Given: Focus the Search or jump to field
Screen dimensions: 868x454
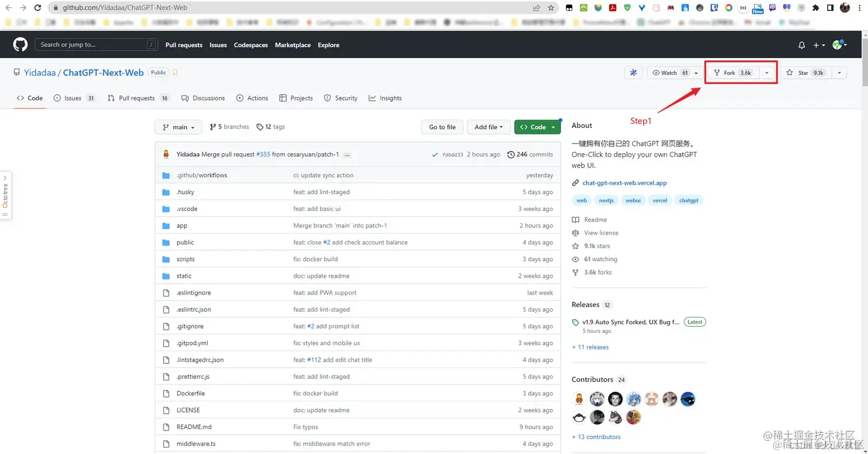Looking at the screenshot, I should (x=96, y=45).
